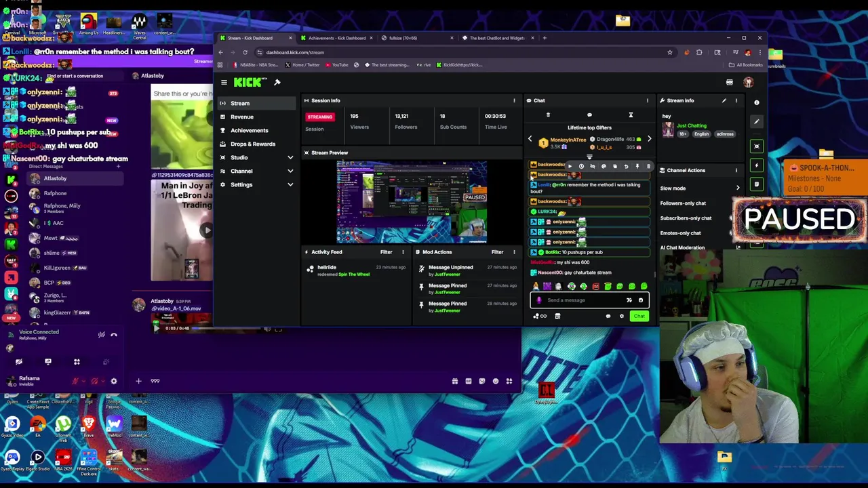The image size is (868, 488).
Task: Open Discord attach plus button
Action: pos(138,381)
